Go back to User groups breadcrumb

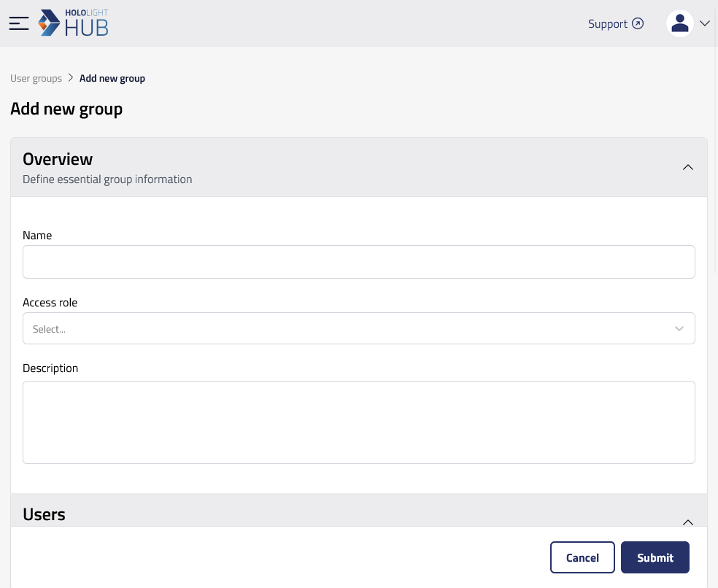pos(36,78)
